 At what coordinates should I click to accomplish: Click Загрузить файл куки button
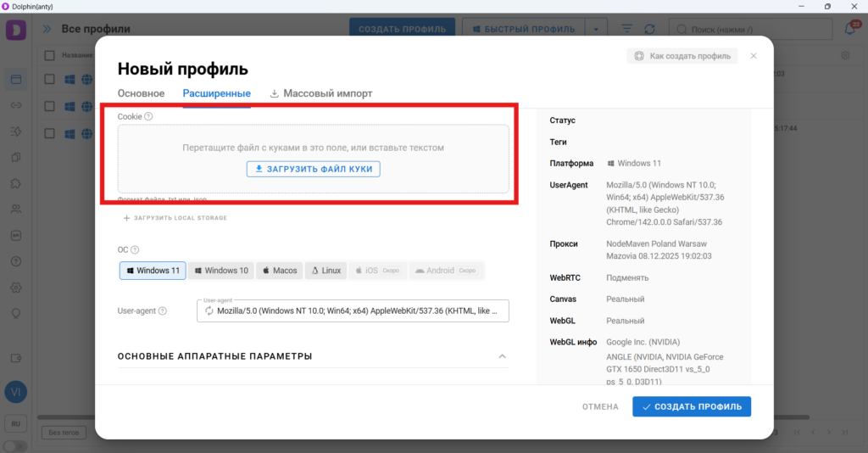tap(314, 169)
